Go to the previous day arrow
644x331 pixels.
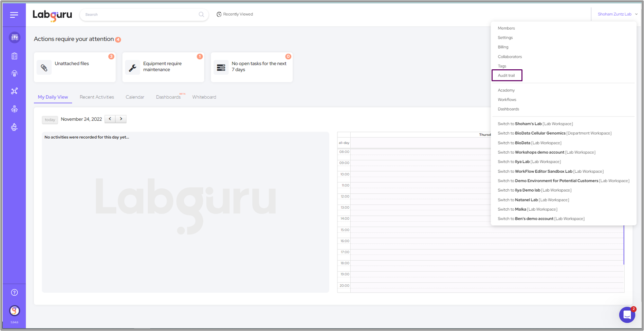110,119
